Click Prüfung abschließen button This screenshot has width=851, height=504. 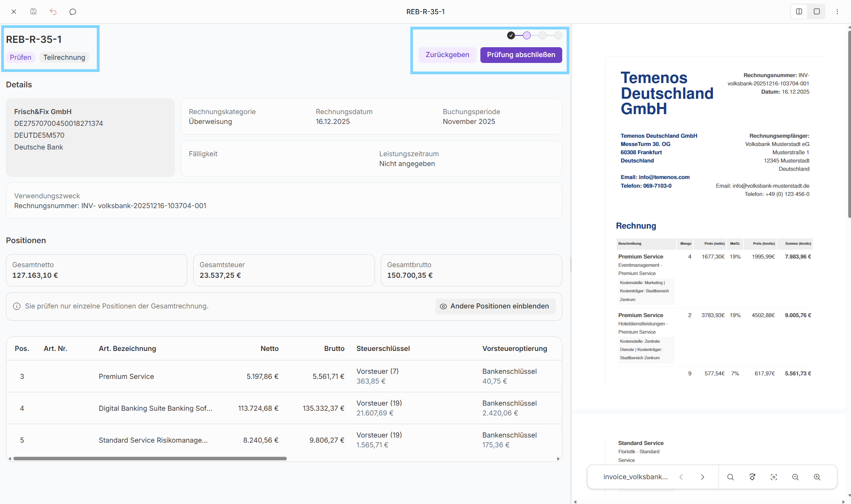(521, 55)
